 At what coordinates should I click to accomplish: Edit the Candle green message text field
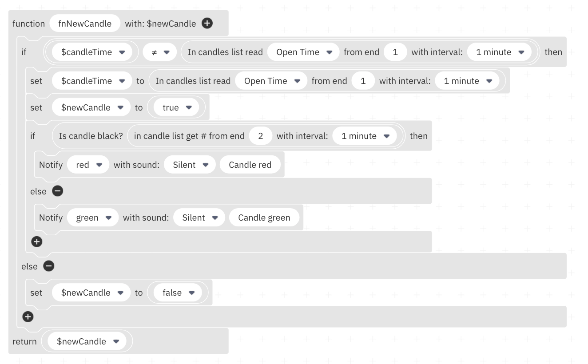(264, 218)
